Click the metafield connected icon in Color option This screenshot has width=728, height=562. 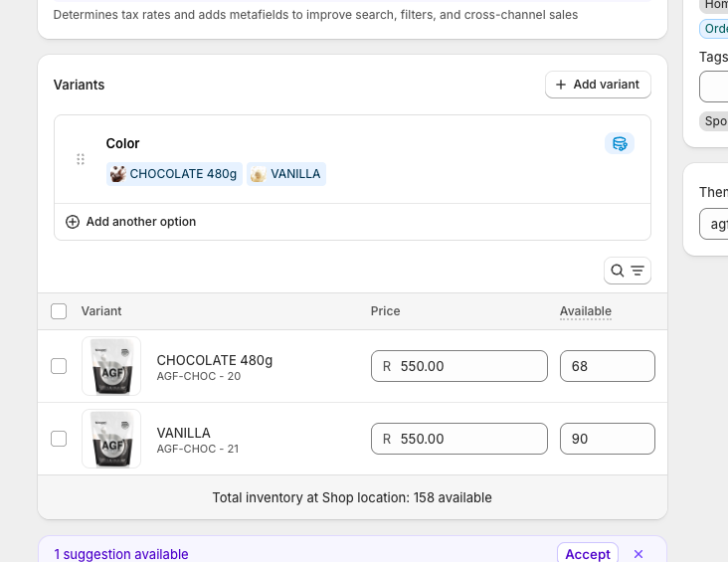point(620,144)
